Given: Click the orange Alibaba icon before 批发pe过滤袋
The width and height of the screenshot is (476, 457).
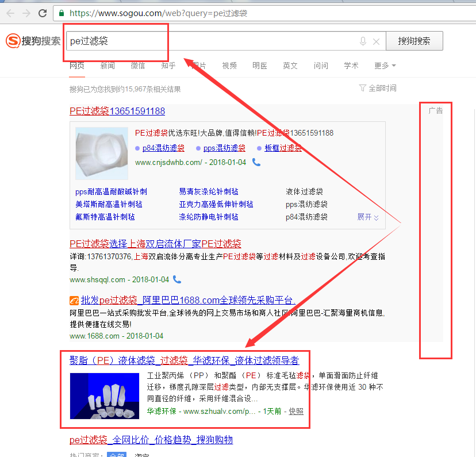Looking at the screenshot, I should [x=74, y=300].
